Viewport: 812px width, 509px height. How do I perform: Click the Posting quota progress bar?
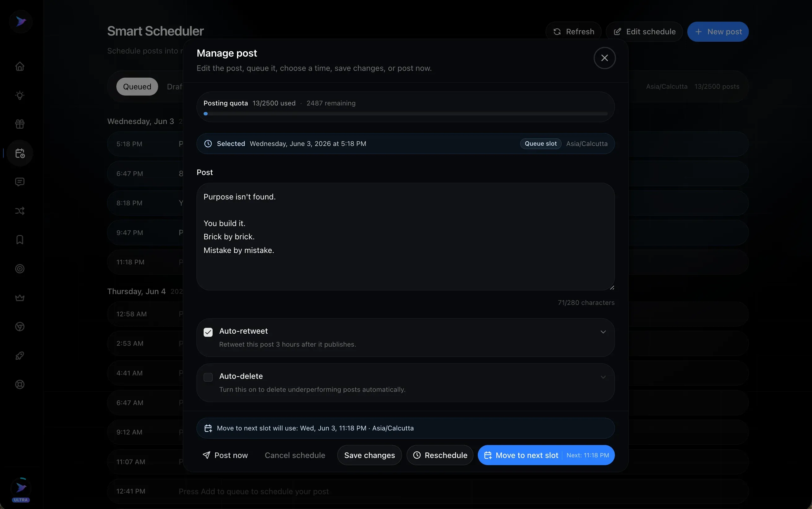pyautogui.click(x=405, y=114)
